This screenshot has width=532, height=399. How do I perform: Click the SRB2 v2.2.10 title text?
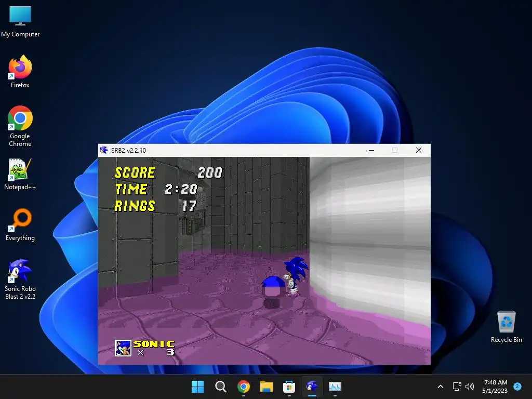point(129,150)
